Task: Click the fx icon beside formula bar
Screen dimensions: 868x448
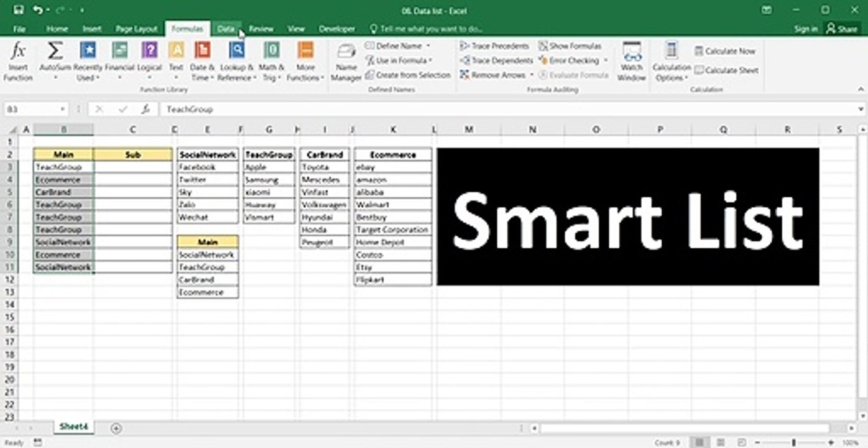Action: coord(145,109)
